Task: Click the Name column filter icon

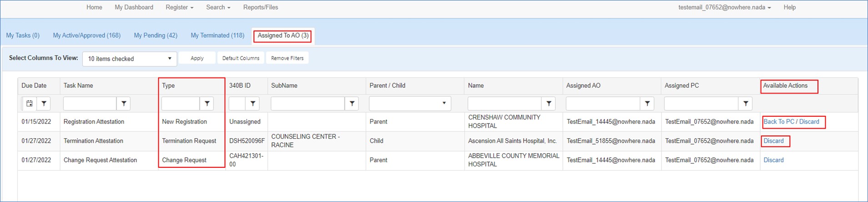Action: coord(549,104)
